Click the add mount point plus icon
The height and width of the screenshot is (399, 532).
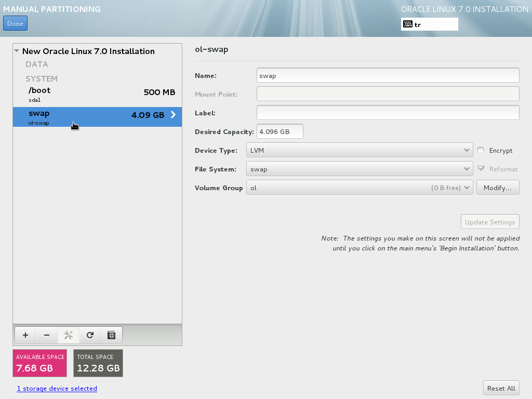click(x=25, y=335)
